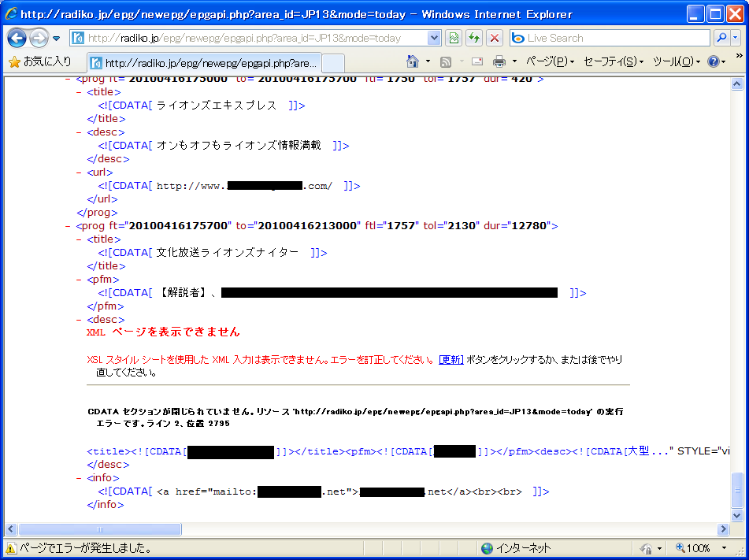Open the Print options dropdown arrow
The width and height of the screenshot is (749, 560).
pyautogui.click(x=514, y=61)
